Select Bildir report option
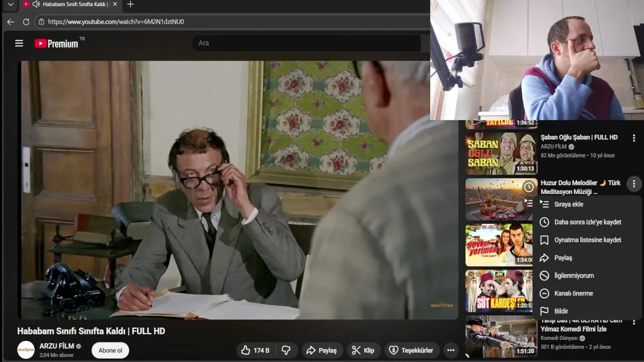The width and height of the screenshot is (644, 362). [x=587, y=311]
